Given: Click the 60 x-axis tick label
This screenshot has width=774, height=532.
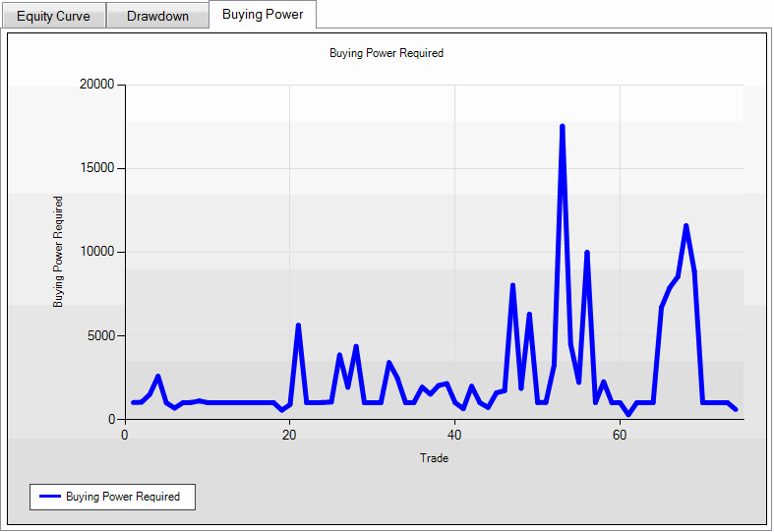Looking at the screenshot, I should click(x=620, y=435).
